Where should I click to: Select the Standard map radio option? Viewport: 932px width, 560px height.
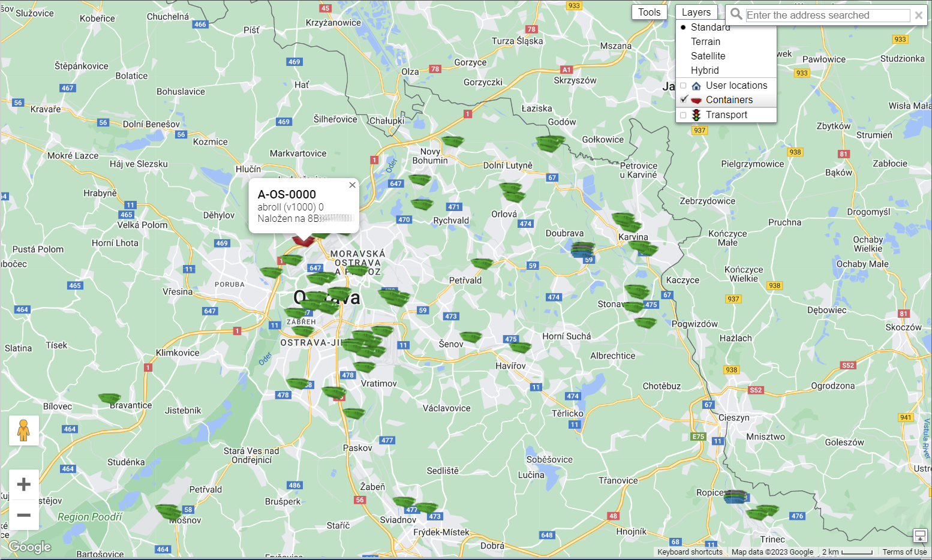coord(683,28)
